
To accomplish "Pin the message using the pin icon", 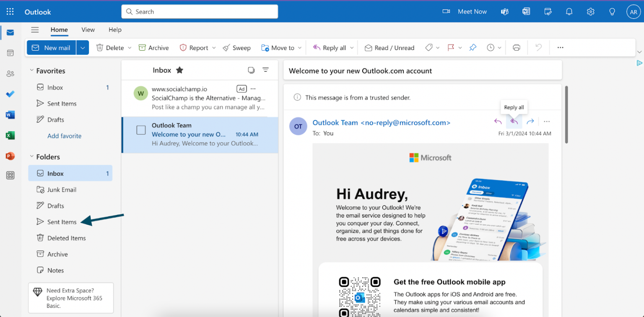I will coord(473,47).
